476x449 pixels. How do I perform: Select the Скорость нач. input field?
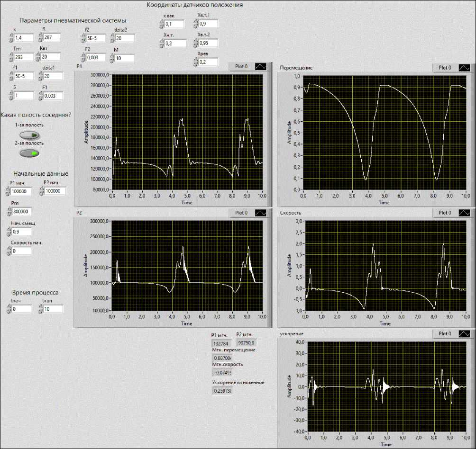22,251
